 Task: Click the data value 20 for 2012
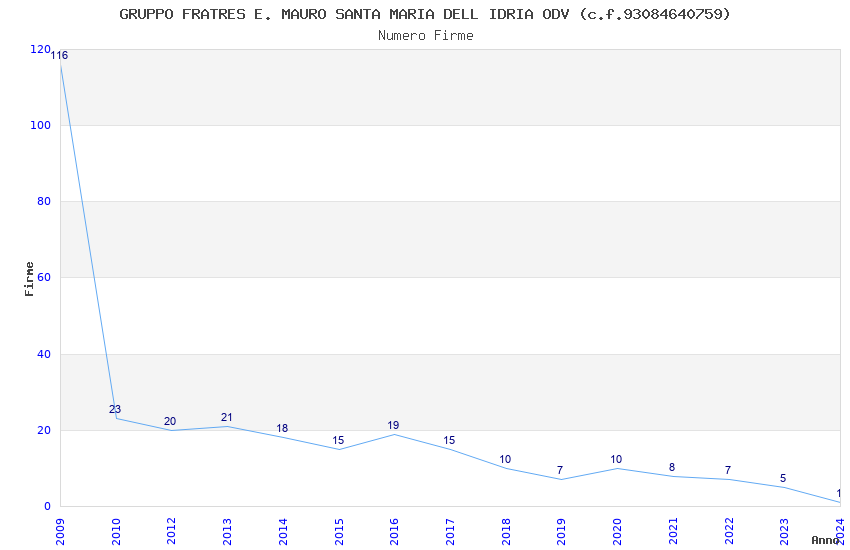coord(170,421)
